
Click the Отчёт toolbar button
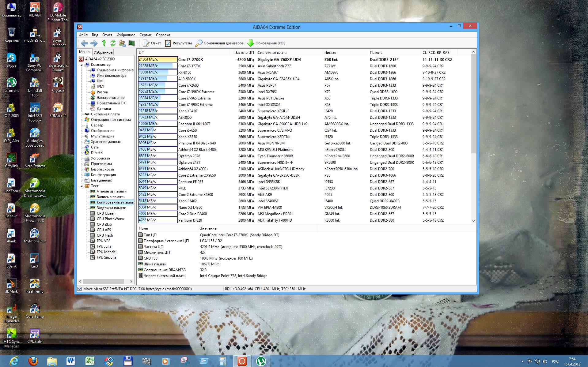(x=152, y=43)
